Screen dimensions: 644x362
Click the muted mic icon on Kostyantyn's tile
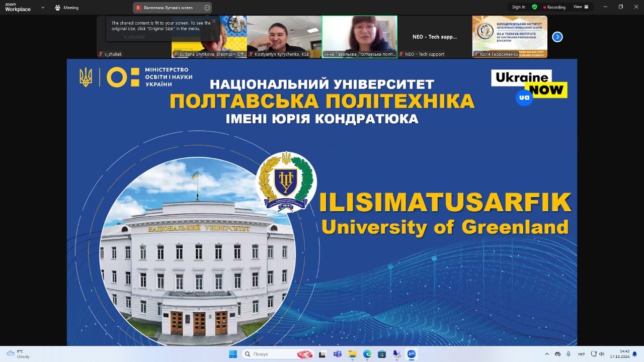click(x=251, y=54)
